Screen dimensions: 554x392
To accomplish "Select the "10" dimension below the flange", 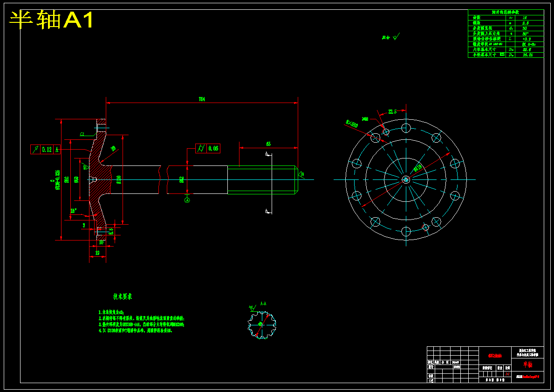I will pos(101,242).
